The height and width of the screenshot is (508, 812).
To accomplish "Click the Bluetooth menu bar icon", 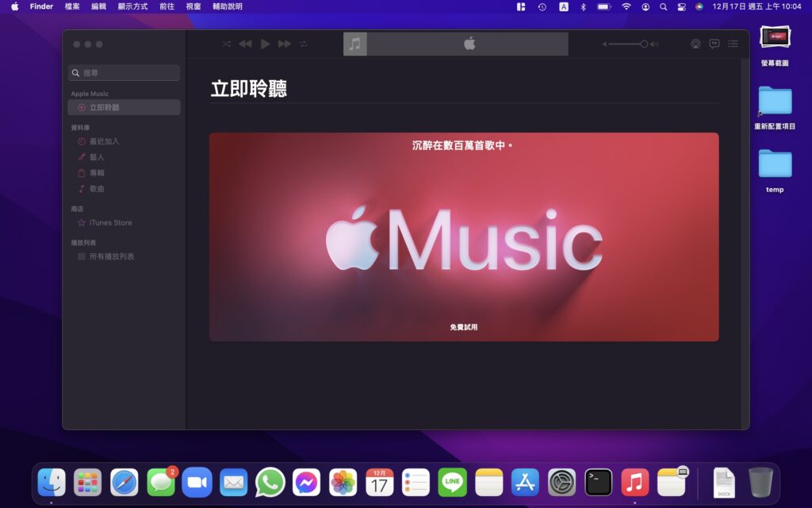I will click(x=583, y=6).
